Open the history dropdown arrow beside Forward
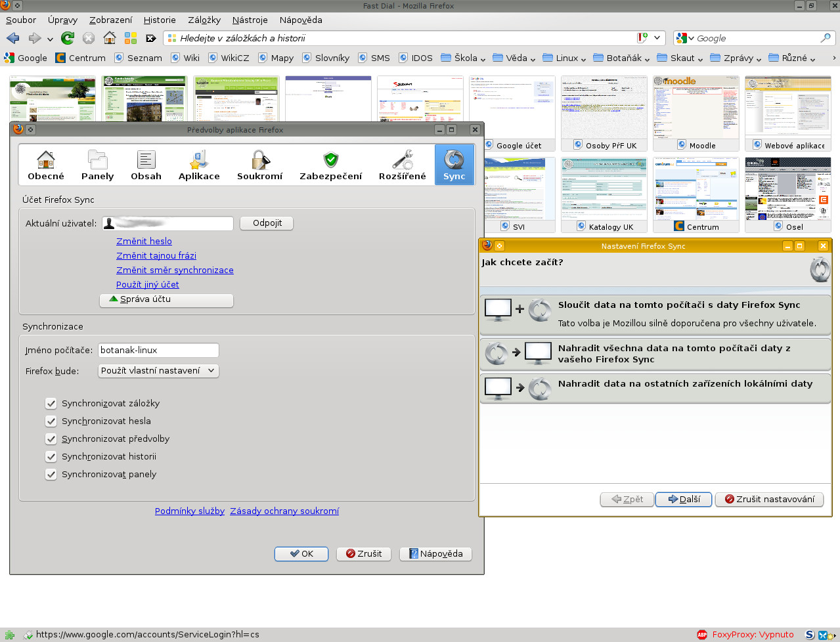840x642 pixels. pyautogui.click(x=50, y=39)
